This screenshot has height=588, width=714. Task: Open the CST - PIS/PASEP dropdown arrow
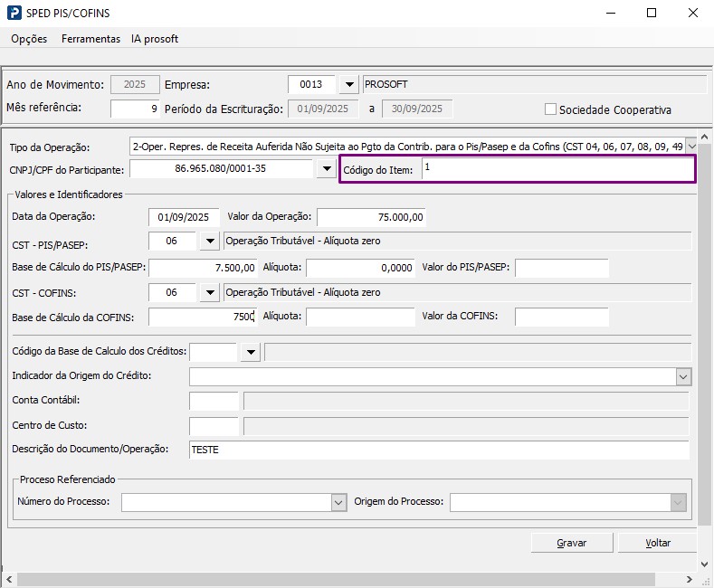click(x=209, y=241)
